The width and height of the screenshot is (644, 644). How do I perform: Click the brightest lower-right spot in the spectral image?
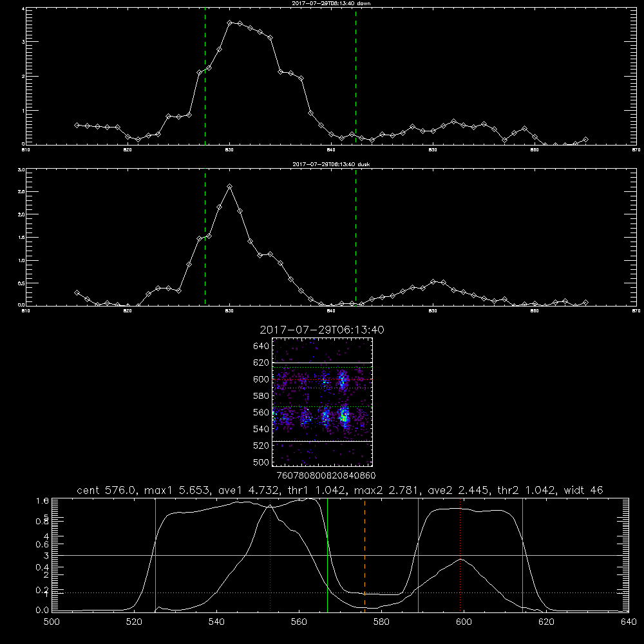pos(344,416)
